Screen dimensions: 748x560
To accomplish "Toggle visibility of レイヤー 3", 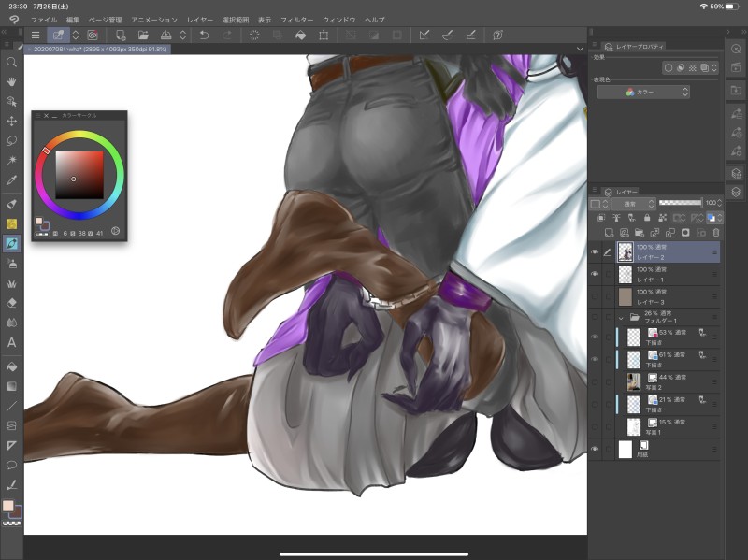I will coord(595,296).
